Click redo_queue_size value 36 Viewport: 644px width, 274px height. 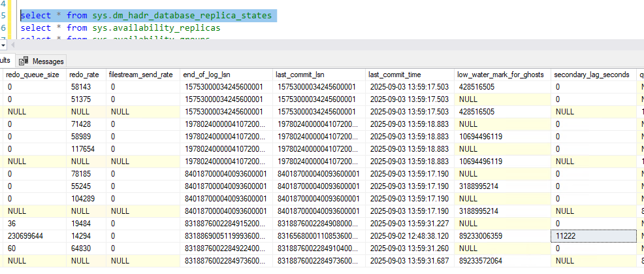point(35,224)
